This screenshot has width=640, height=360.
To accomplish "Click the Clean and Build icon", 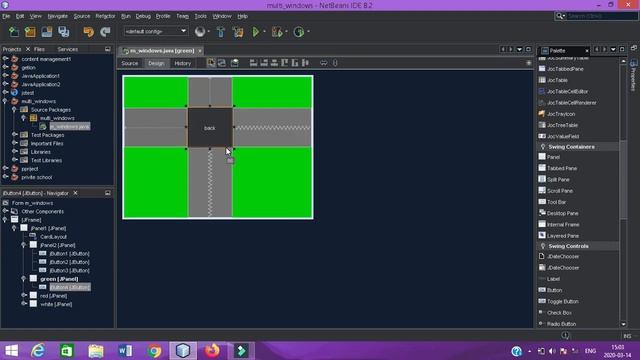I will 238,32.
